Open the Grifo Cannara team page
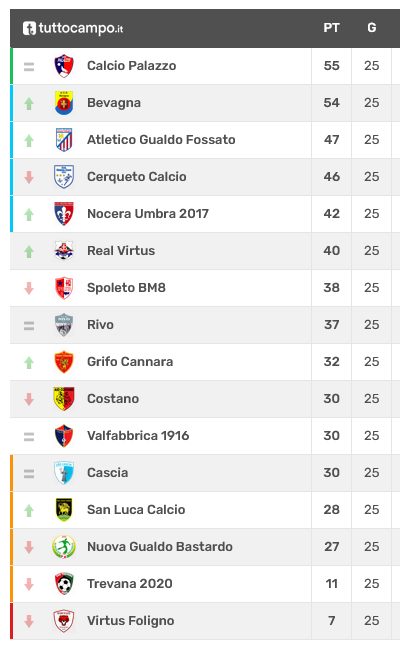This screenshot has width=400, height=652. coord(130,362)
